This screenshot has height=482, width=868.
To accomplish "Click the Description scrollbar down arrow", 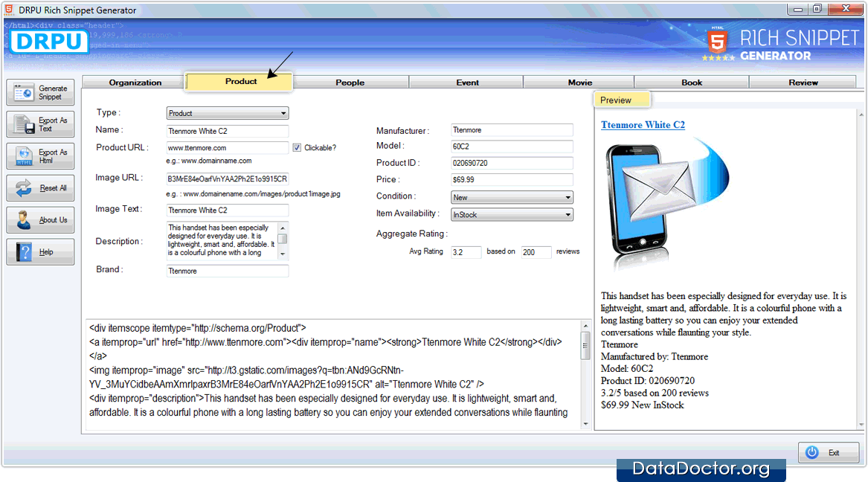I will point(283,254).
